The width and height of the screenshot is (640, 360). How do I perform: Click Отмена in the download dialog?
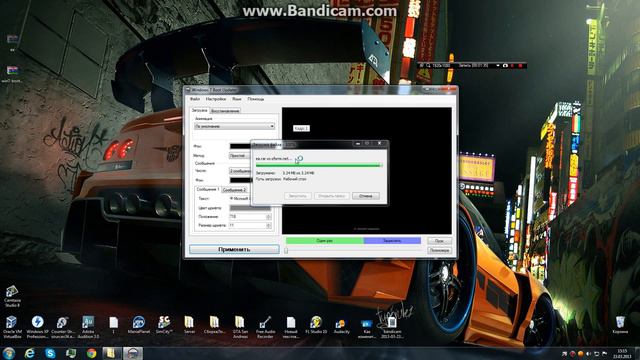tap(366, 196)
